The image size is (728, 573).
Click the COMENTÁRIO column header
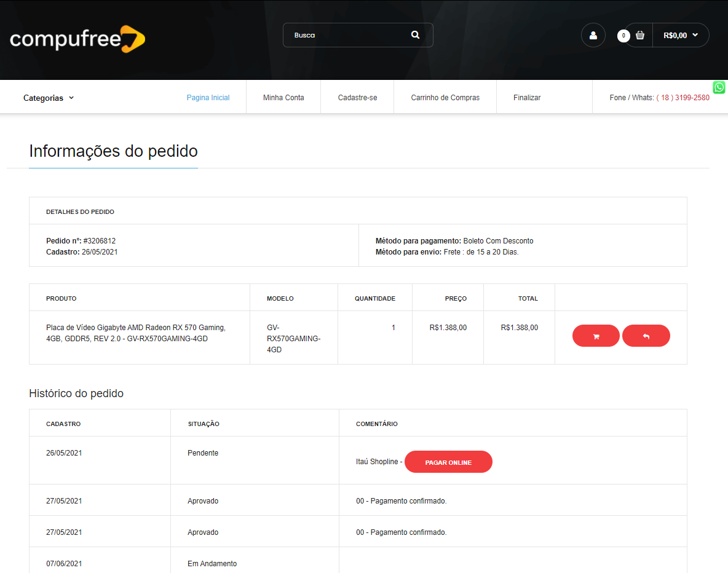point(376,424)
